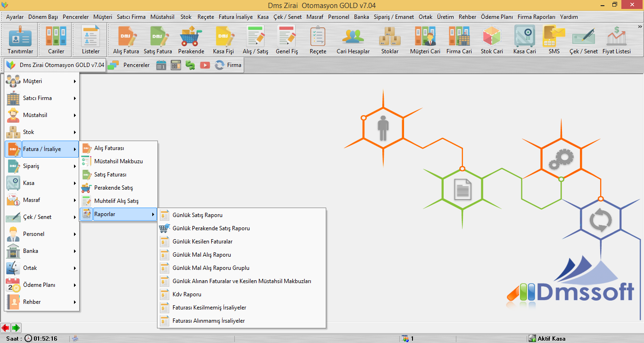Click the YouTube video icon
The width and height of the screenshot is (644, 343).
click(x=205, y=65)
